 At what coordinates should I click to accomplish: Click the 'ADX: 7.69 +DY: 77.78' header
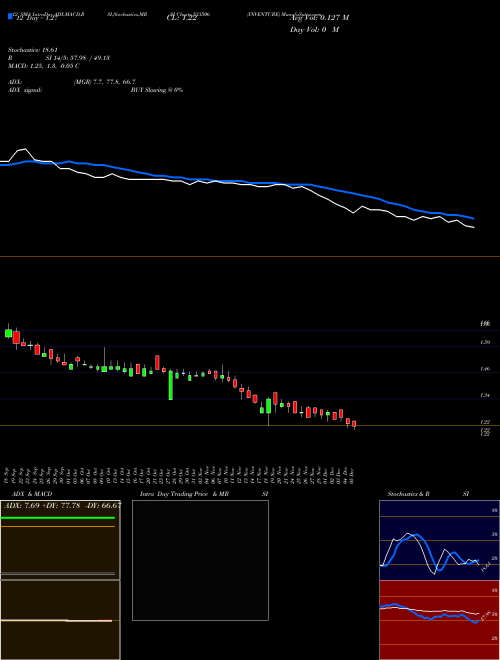click(42, 506)
